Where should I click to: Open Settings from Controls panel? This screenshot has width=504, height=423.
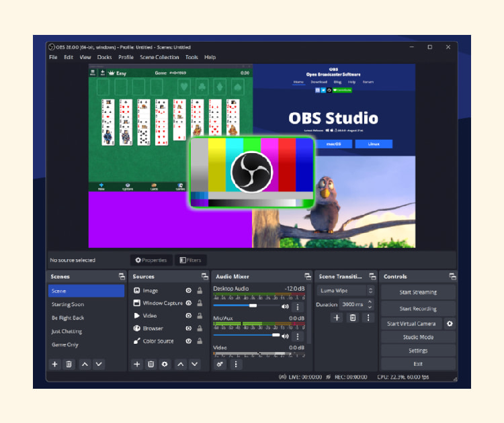pos(418,350)
